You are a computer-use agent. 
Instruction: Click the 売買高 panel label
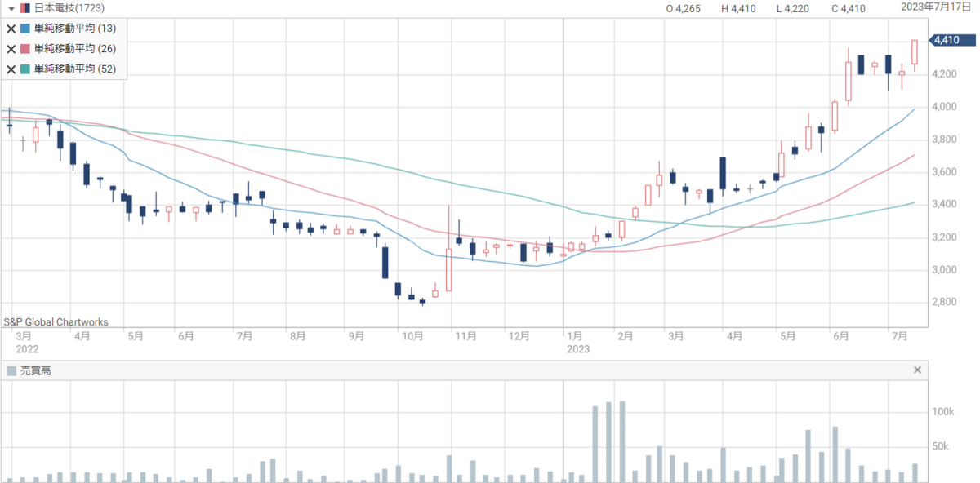click(x=36, y=370)
